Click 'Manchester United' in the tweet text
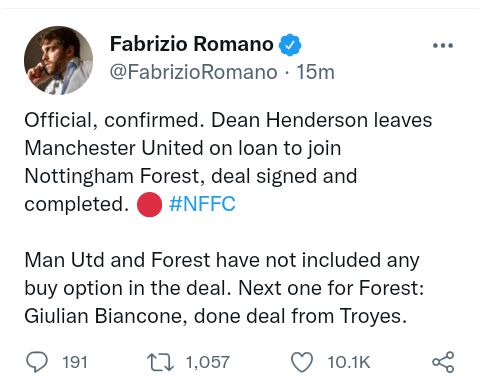The image size is (480, 389). coord(114,148)
